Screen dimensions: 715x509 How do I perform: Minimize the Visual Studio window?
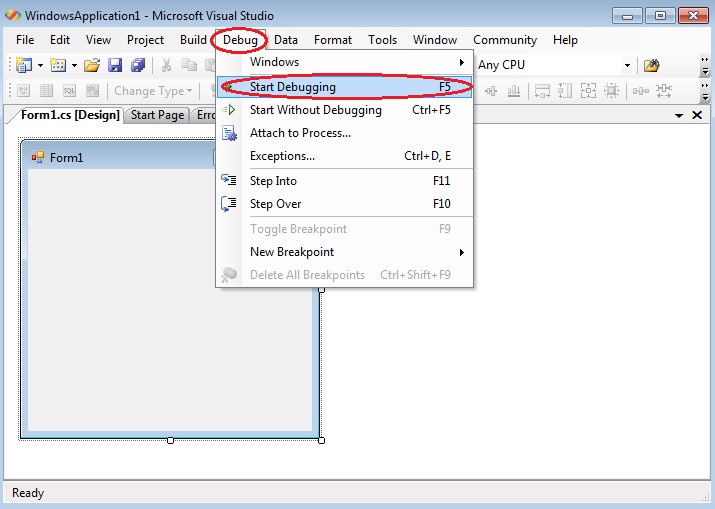pos(627,16)
